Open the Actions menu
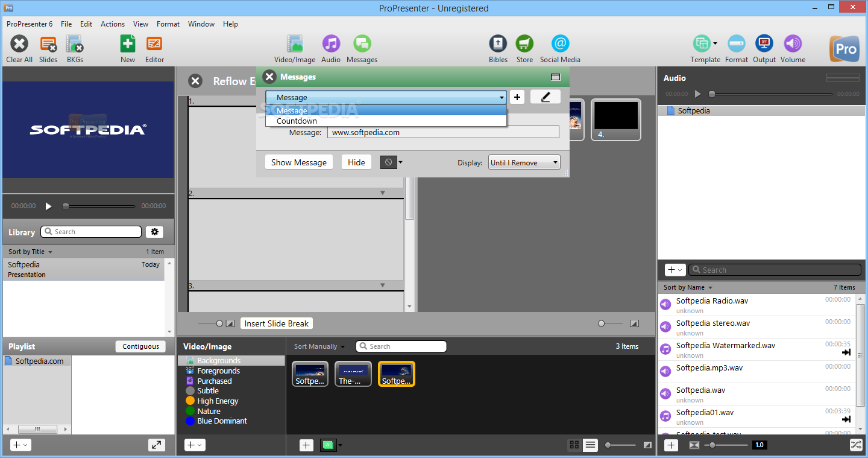This screenshot has width=868, height=458. pos(113,24)
